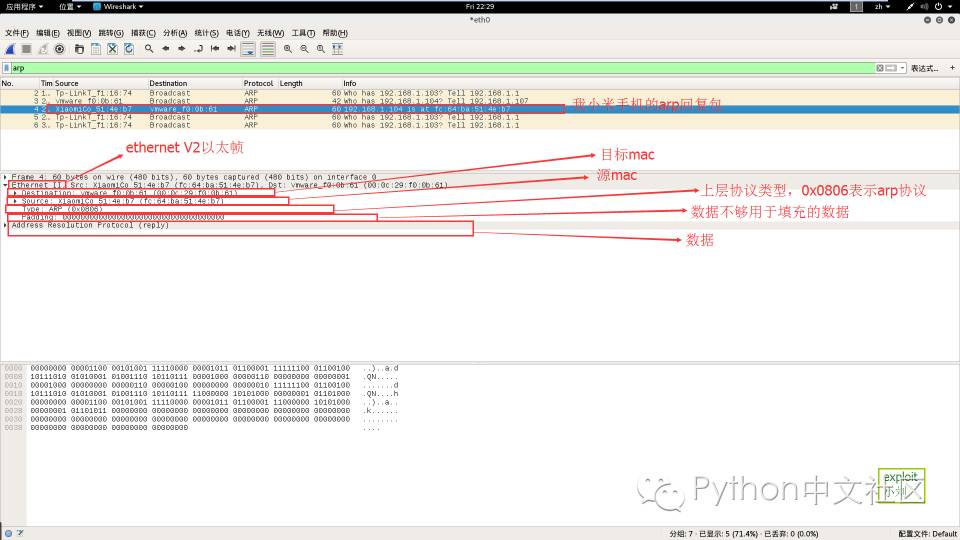Viewport: 960px width, 540px height.
Task: Open the 视图(V) menu
Action: point(78,33)
